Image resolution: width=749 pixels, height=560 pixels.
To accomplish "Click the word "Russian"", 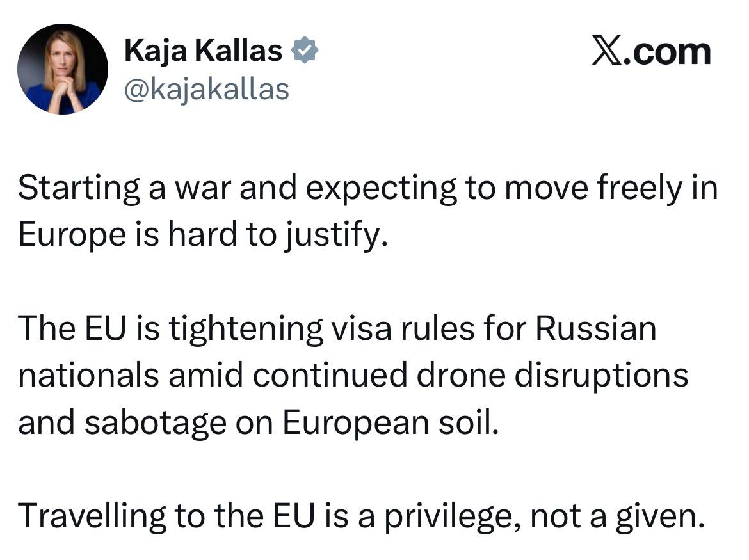I will click(595, 328).
